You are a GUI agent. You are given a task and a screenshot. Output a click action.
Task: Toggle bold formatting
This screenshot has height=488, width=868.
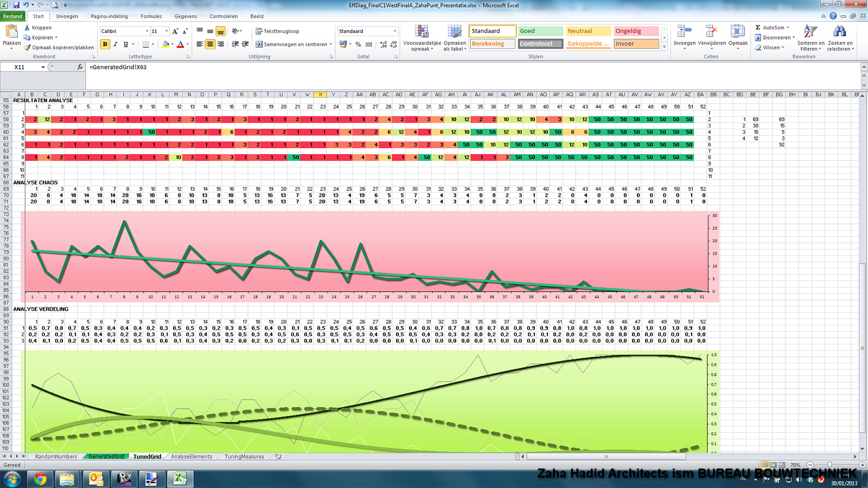105,44
